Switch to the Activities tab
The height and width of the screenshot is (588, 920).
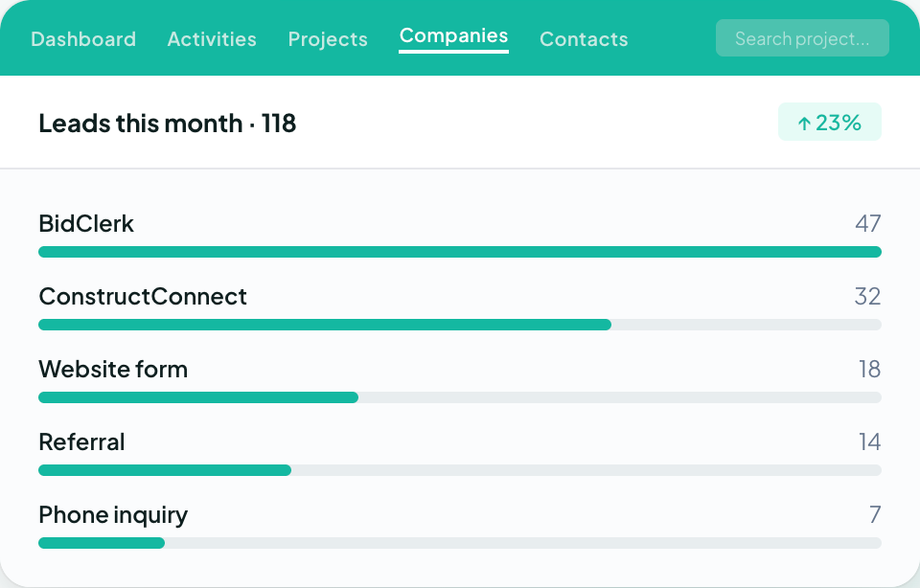click(x=212, y=39)
